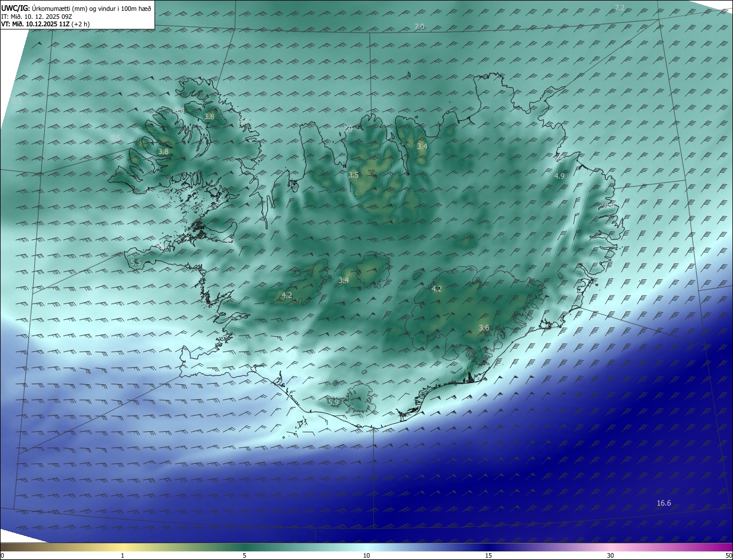This screenshot has height=560, width=733.
Task: Click the title text 'UWC/IG: Úrkomumætti (mm) og vindur'
Action: coord(60,9)
